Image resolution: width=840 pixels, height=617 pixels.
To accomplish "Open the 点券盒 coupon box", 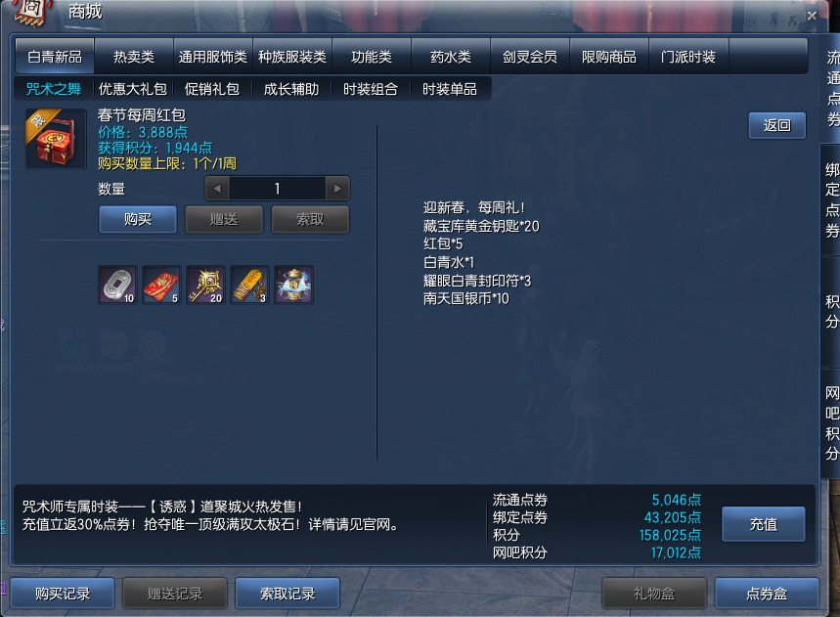I will [x=767, y=593].
